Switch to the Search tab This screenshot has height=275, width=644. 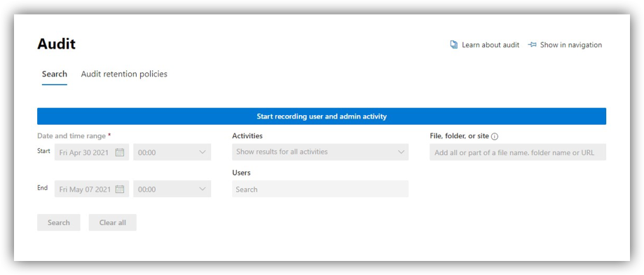(54, 74)
